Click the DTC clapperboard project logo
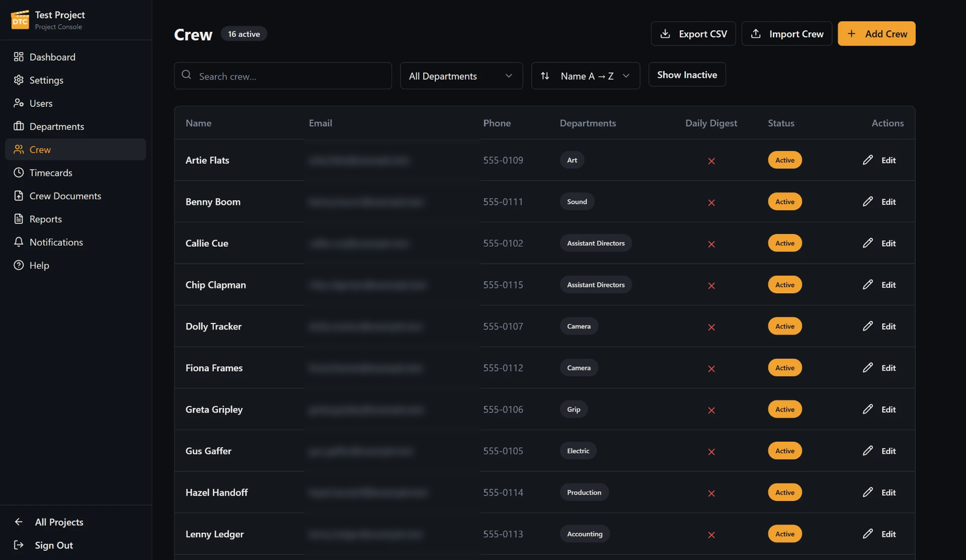 pyautogui.click(x=20, y=19)
